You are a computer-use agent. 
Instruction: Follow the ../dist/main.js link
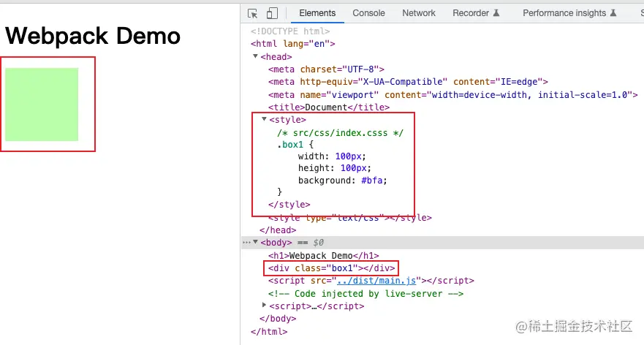click(376, 281)
